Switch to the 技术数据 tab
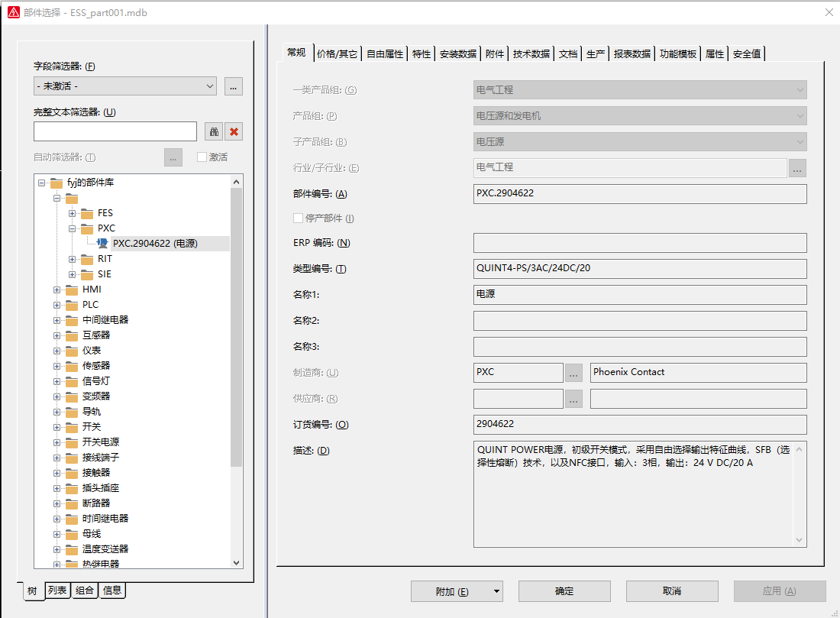Viewport: 840px width, 618px height. coord(531,53)
